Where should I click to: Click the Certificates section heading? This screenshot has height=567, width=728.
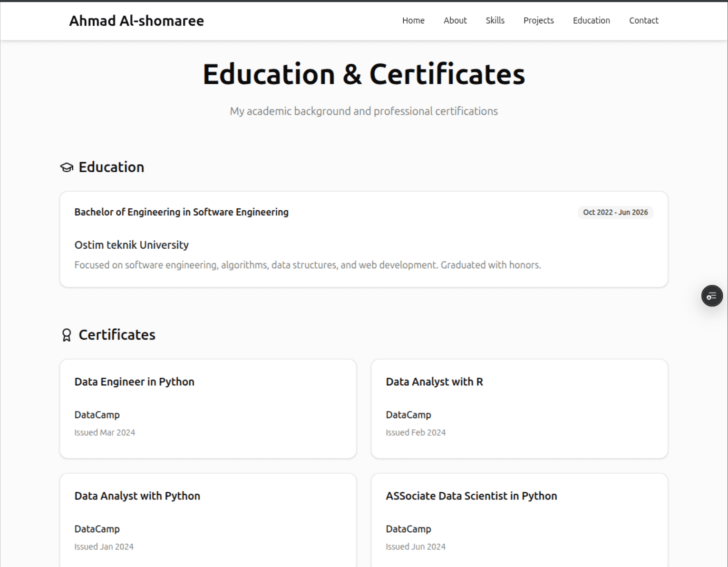coord(117,335)
